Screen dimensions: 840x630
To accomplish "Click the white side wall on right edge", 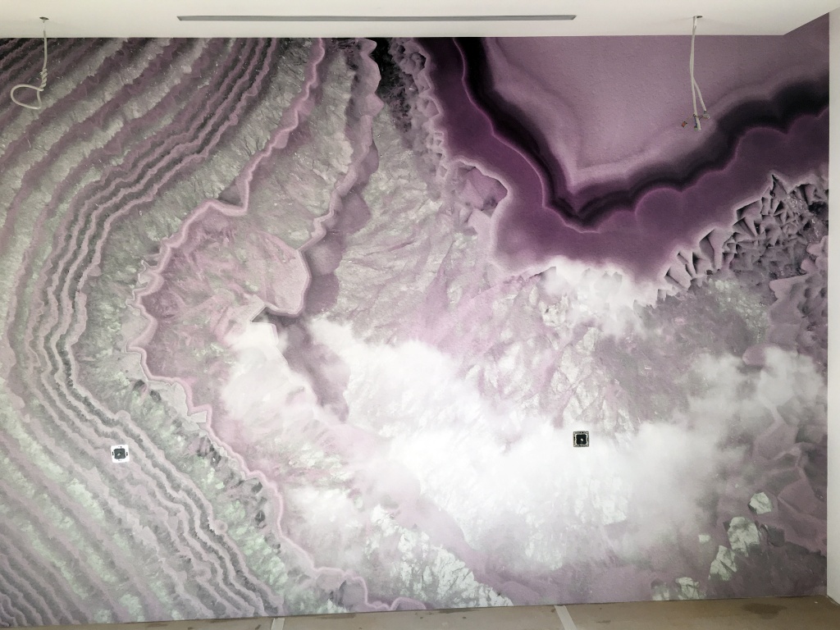I will 833,328.
